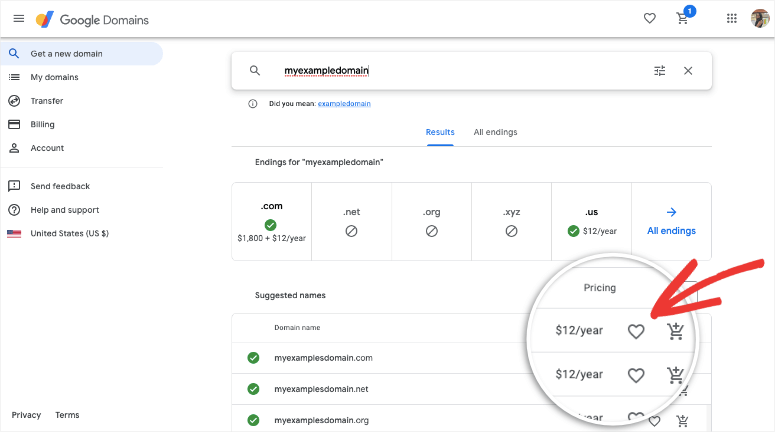Favorite the second $12/year domain heart
The height and width of the screenshot is (432, 775).
636,375
